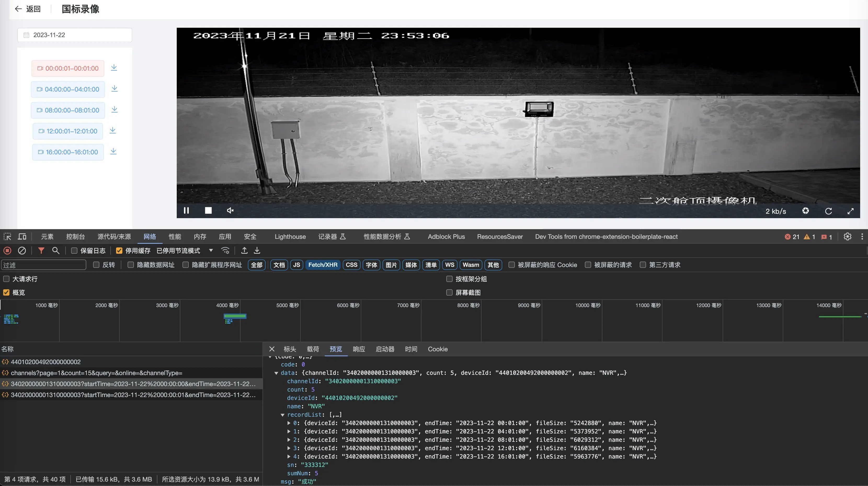The width and height of the screenshot is (868, 486).
Task: Toggle device toolbar emulation icon
Action: (22, 237)
